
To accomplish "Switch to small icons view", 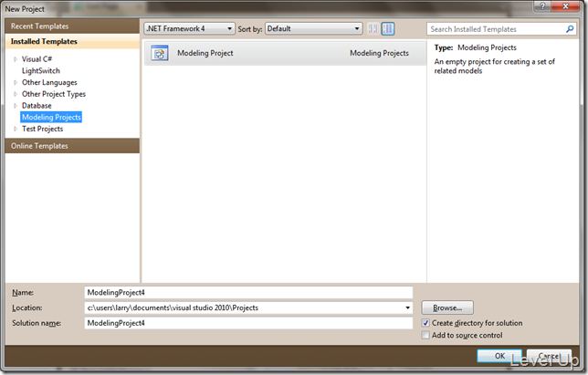I will coord(373,28).
